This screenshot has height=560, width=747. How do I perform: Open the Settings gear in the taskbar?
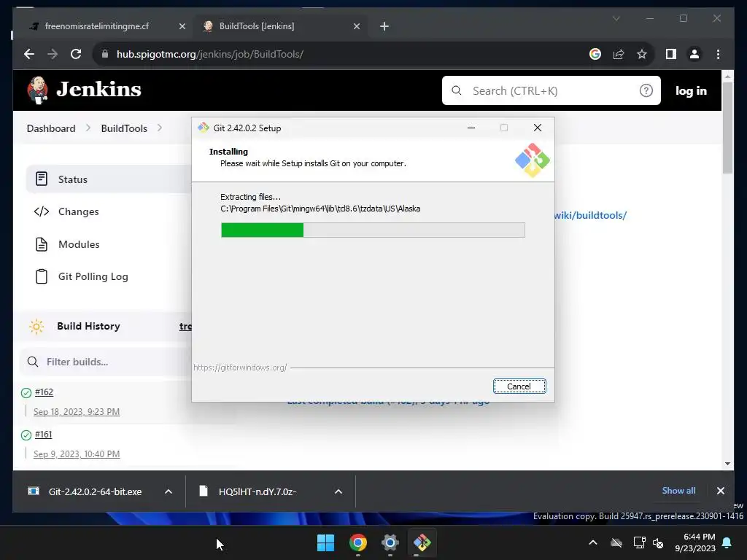pyautogui.click(x=390, y=542)
